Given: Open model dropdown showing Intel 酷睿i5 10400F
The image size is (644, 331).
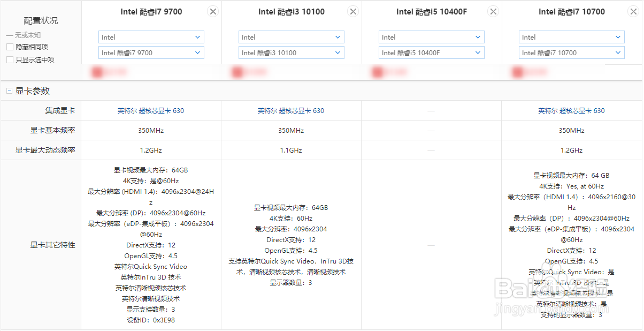Looking at the screenshot, I should click(432, 52).
